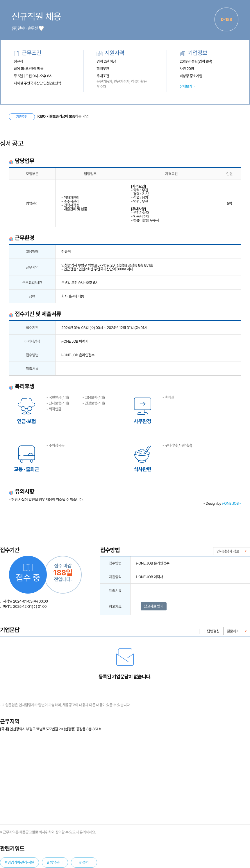
Task: Select the #영업관리 keyword tag
Action: pos(55,862)
